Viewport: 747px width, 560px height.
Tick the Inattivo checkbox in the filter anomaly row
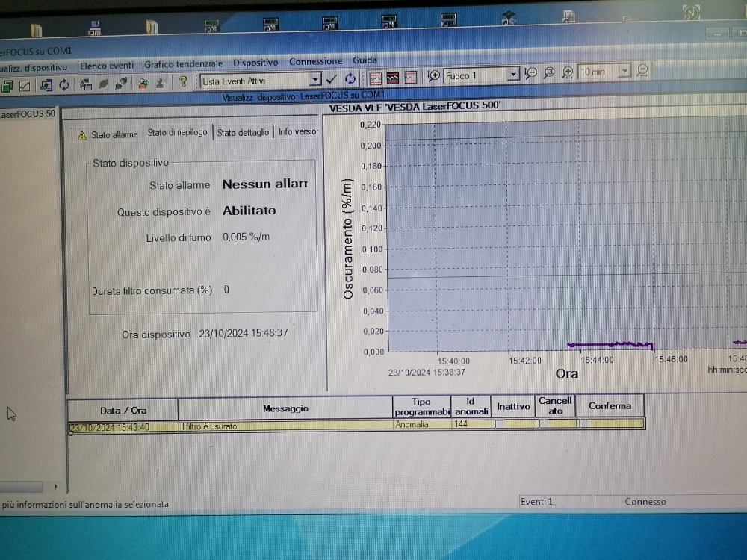tap(499, 423)
